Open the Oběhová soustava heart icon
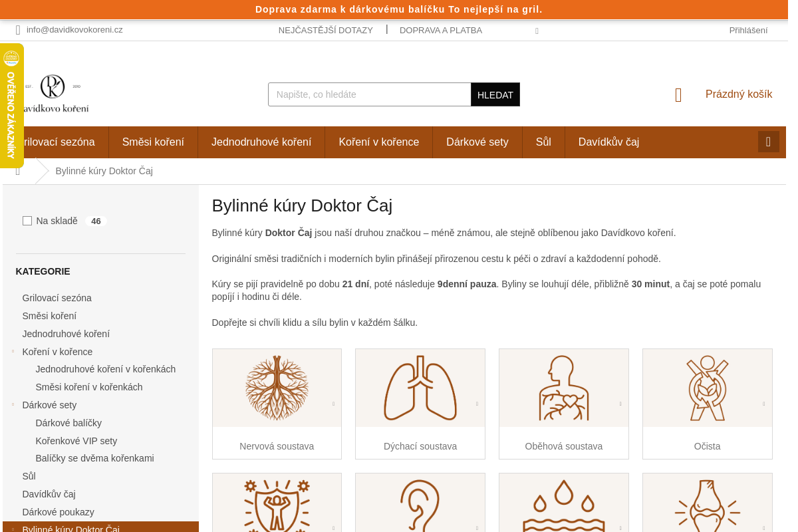This screenshot has height=532, width=798. 564,388
